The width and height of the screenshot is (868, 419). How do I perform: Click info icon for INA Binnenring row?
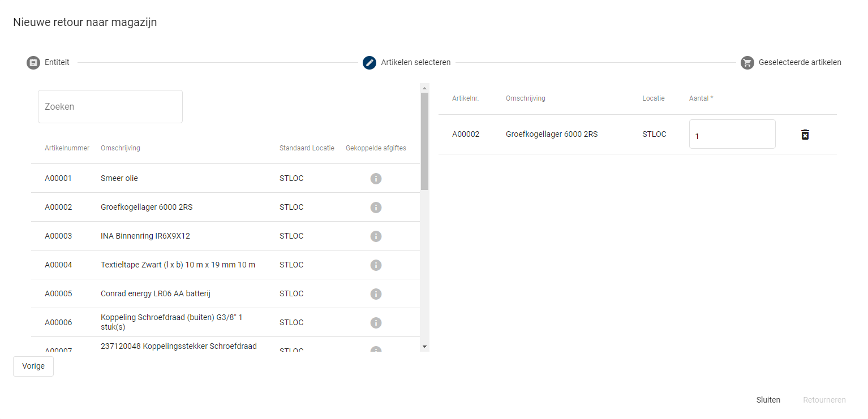click(376, 236)
